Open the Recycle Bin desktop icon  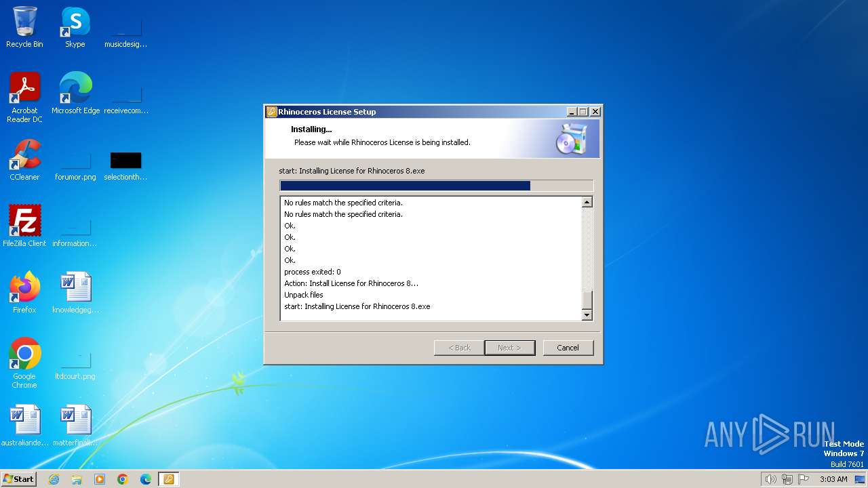(24, 27)
